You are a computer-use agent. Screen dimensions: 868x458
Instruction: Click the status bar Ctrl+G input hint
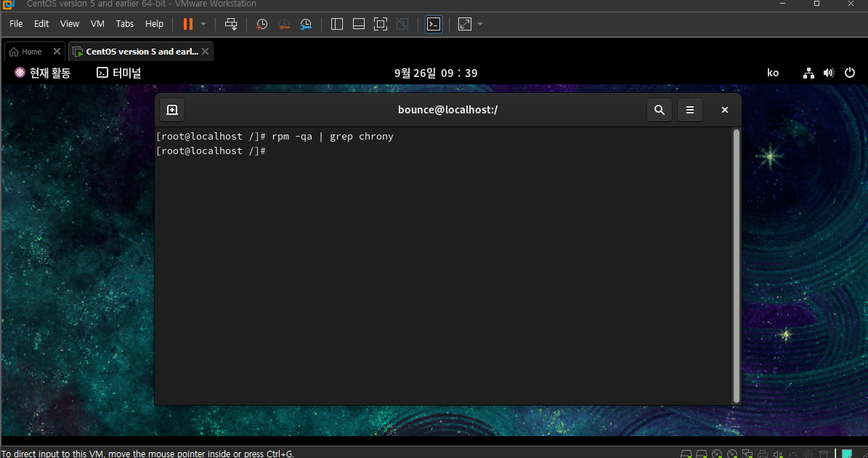pyautogui.click(x=147, y=454)
